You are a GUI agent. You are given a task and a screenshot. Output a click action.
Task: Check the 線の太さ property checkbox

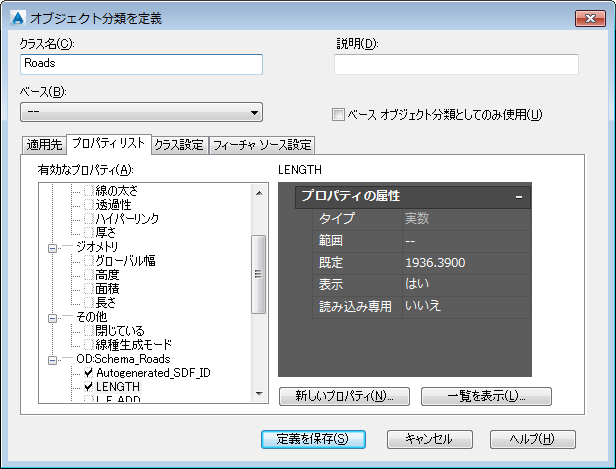coord(89,191)
